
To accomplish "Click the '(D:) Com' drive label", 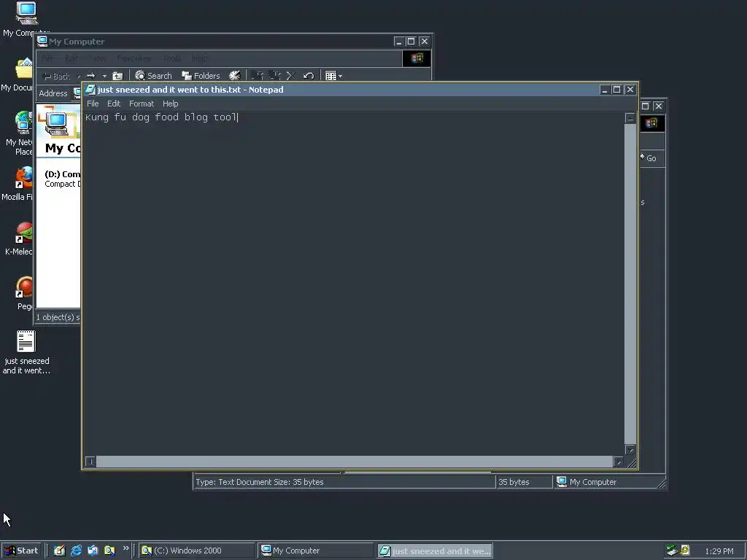I will [63, 174].
